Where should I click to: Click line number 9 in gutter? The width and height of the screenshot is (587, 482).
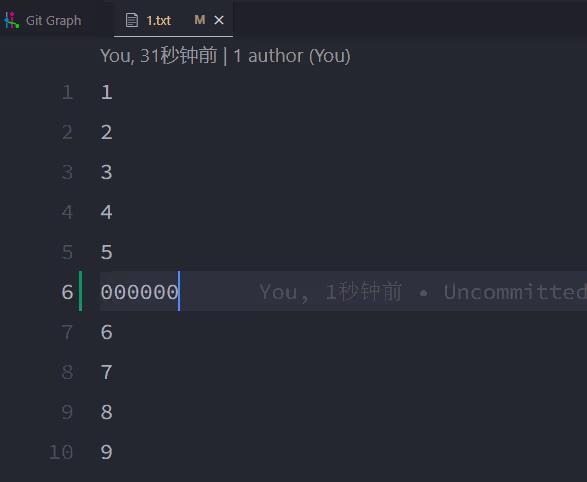pyautogui.click(x=67, y=412)
